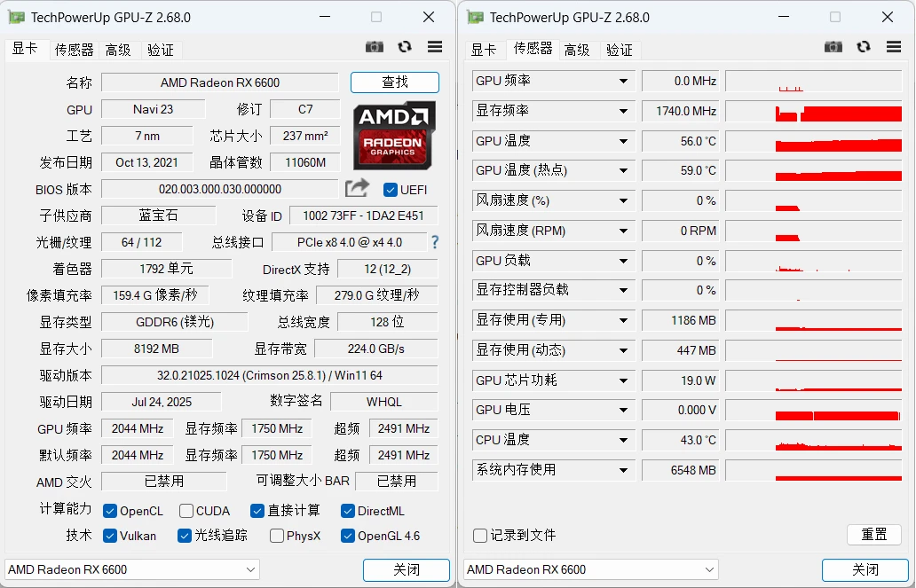Expand the GPU 电压 dropdown
Image resolution: width=916 pixels, height=588 pixels.
click(x=623, y=410)
